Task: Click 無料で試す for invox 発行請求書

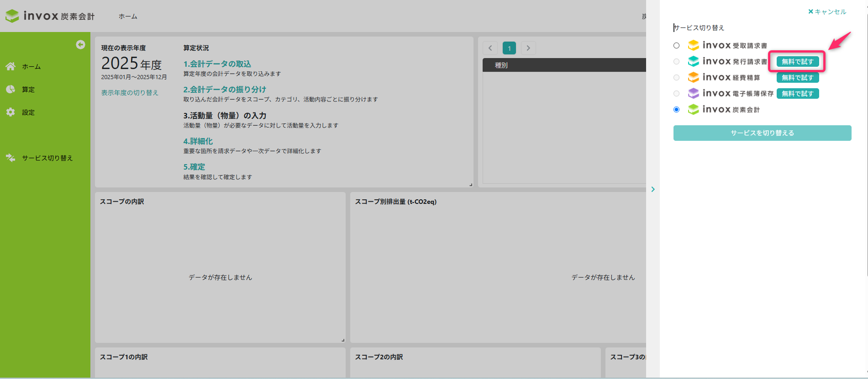Action: [797, 61]
